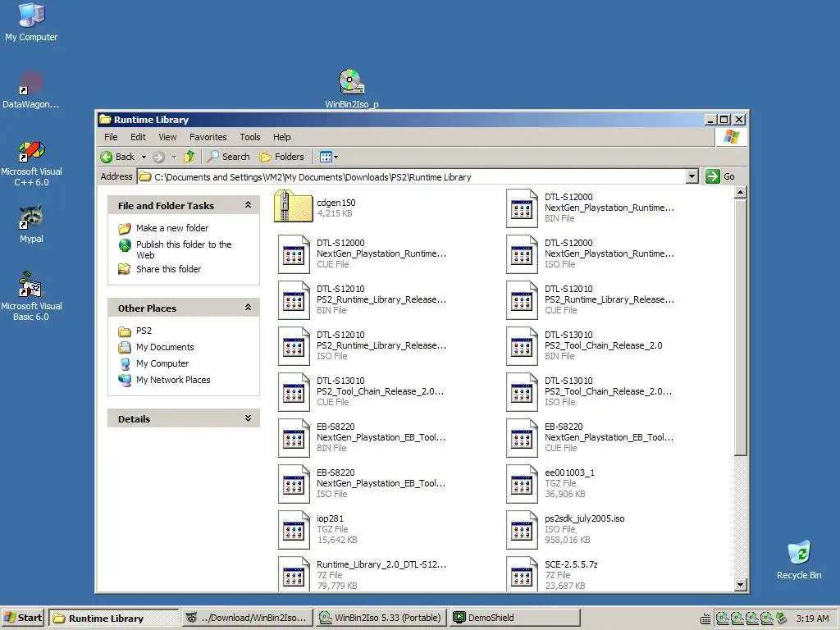Select the SCE-2.5.5.7z file icon
The image size is (840, 630).
point(522,574)
